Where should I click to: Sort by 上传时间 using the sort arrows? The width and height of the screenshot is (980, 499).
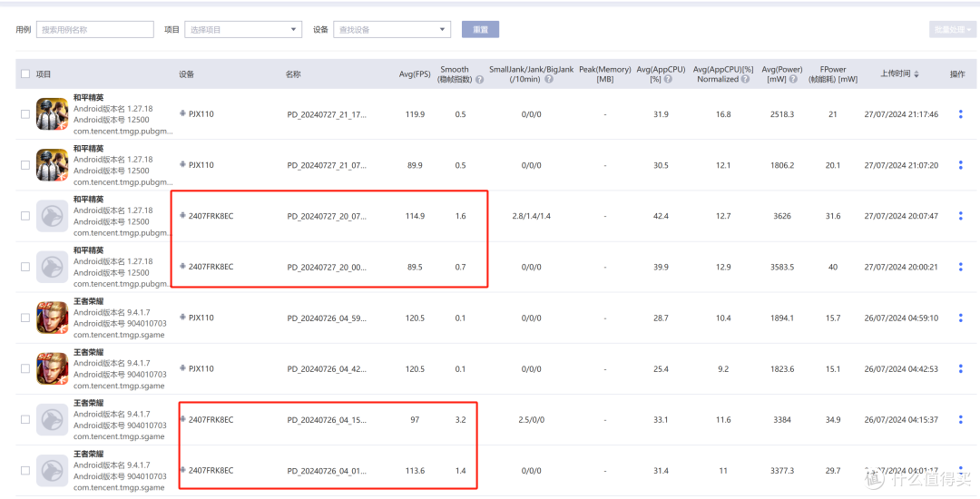click(916, 74)
